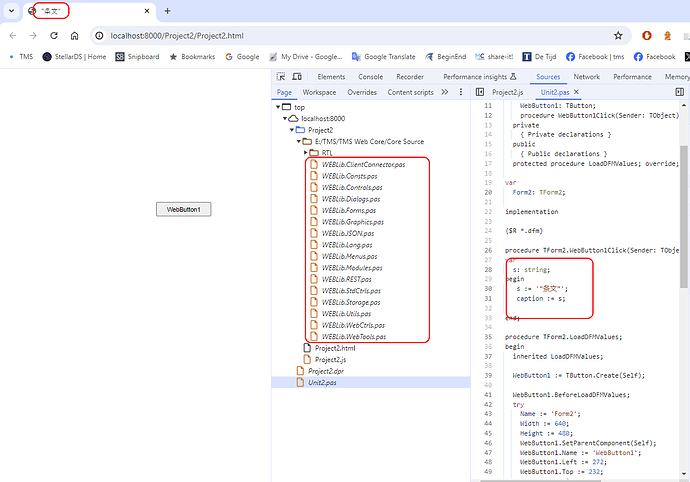Select the open browser tab title
Image resolution: width=690 pixels, height=482 pixels.
click(51, 11)
